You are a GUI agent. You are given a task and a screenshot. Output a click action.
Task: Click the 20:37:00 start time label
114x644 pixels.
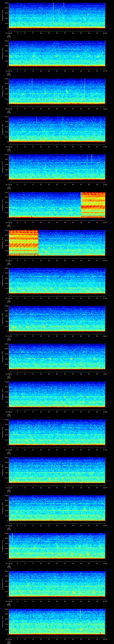pyautogui.click(x=9, y=336)
